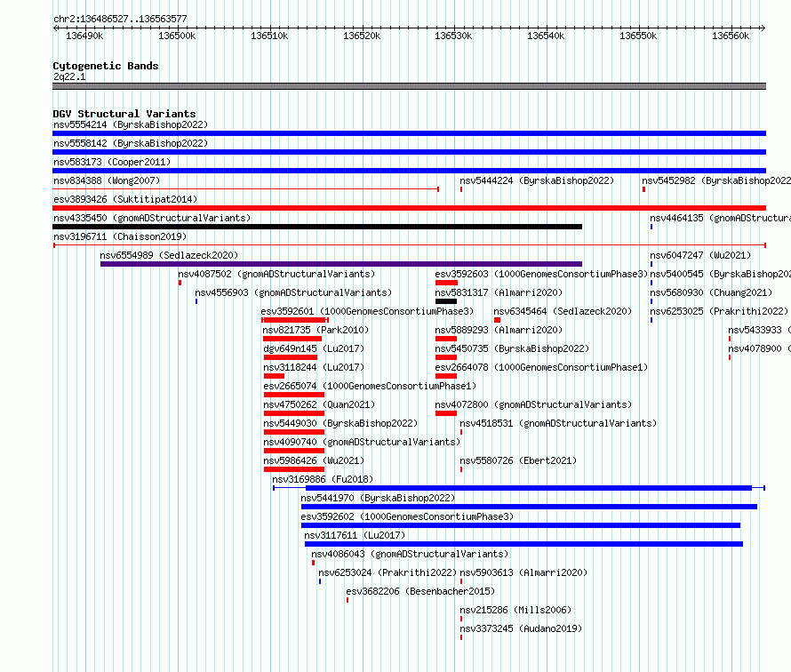
Task: Click nsv6047247 (Wu2021) label
Action: [700, 255]
